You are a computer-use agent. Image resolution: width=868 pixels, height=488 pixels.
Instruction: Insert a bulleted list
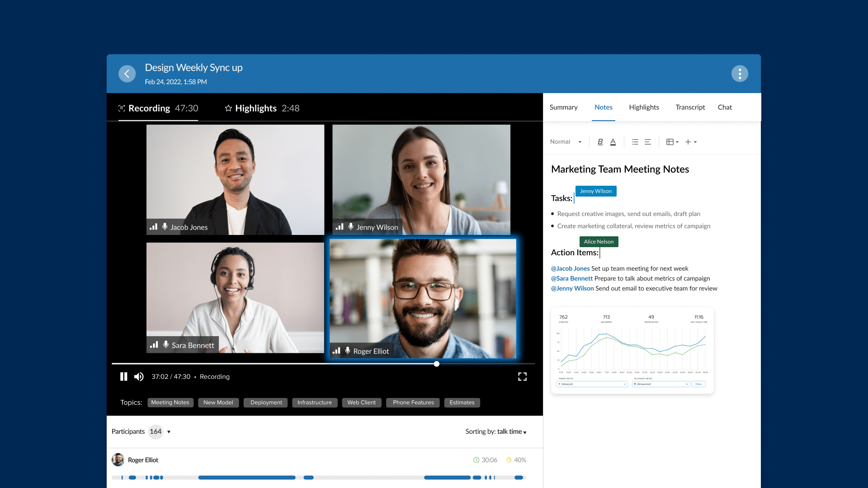click(635, 142)
